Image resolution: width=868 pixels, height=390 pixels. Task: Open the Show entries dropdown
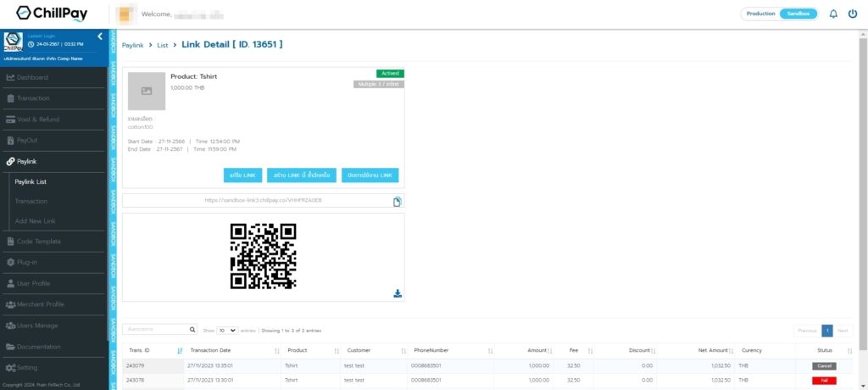[x=227, y=330]
